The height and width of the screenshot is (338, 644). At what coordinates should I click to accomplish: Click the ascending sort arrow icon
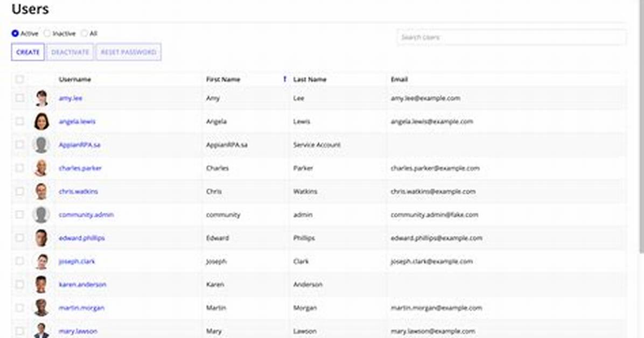click(x=285, y=79)
